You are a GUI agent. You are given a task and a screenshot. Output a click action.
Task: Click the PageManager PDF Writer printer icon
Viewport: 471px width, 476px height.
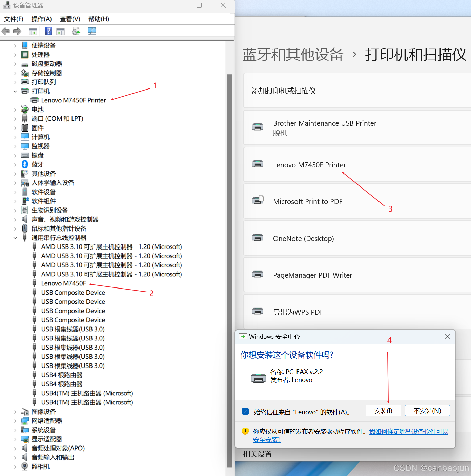point(258,274)
